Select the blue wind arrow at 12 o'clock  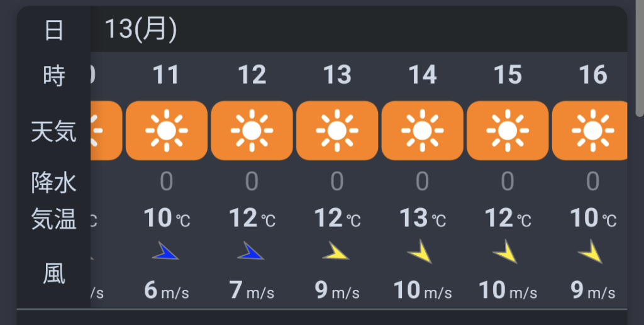(250, 252)
